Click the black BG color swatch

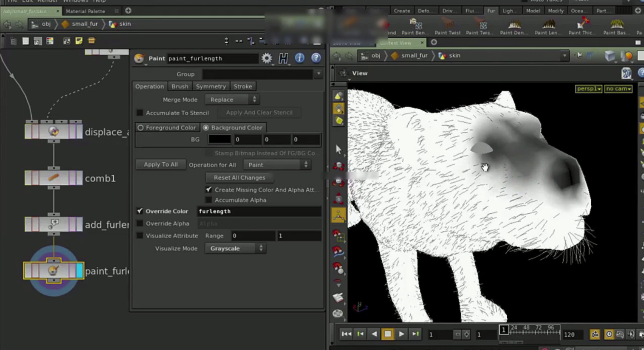click(x=219, y=139)
